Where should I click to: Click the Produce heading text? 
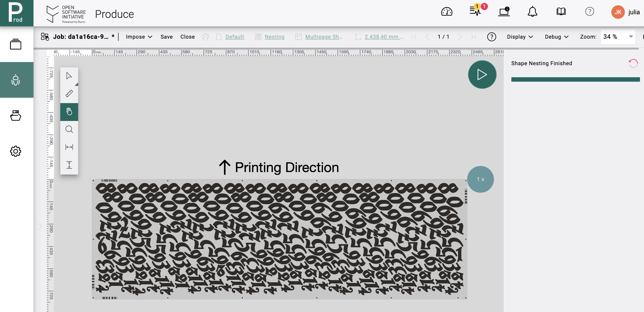(115, 14)
